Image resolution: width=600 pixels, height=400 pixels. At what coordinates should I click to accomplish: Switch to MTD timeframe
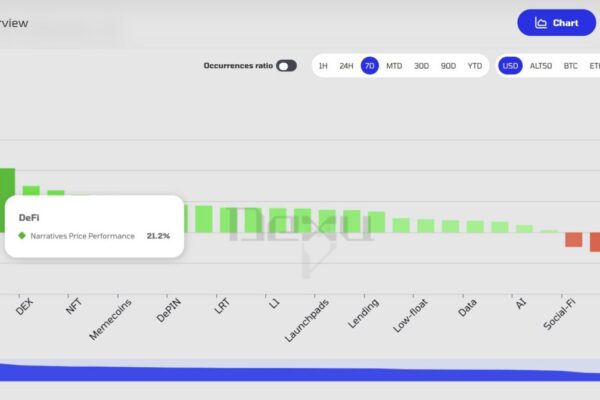coord(394,66)
